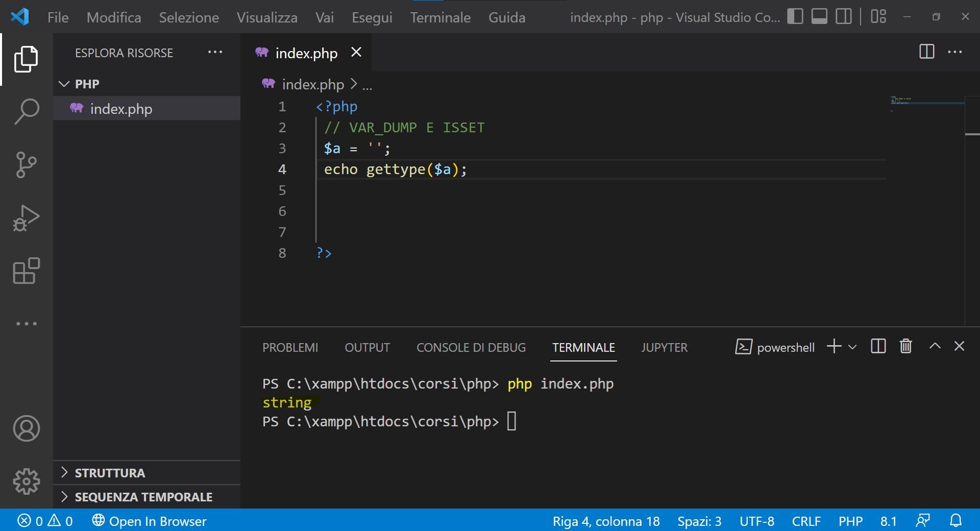The width and height of the screenshot is (980, 531).
Task: Split the terminal panel
Action: point(878,346)
